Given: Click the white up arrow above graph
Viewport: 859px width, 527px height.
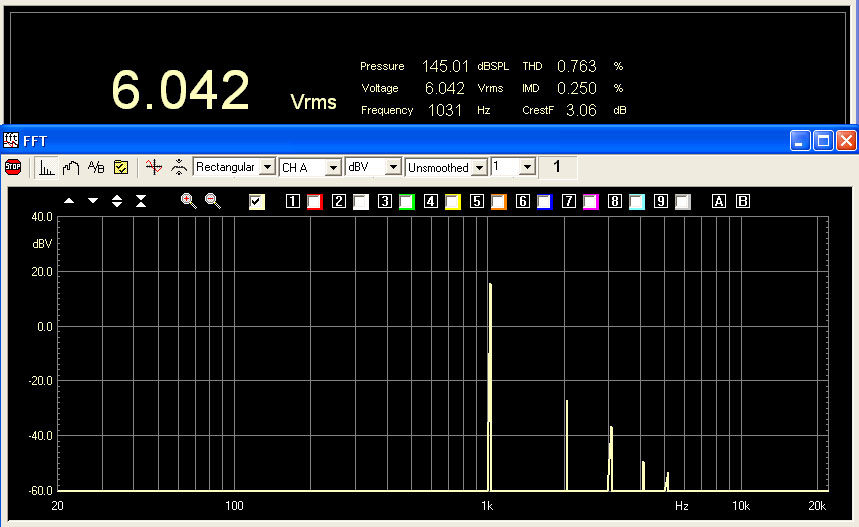Looking at the screenshot, I should click(69, 201).
